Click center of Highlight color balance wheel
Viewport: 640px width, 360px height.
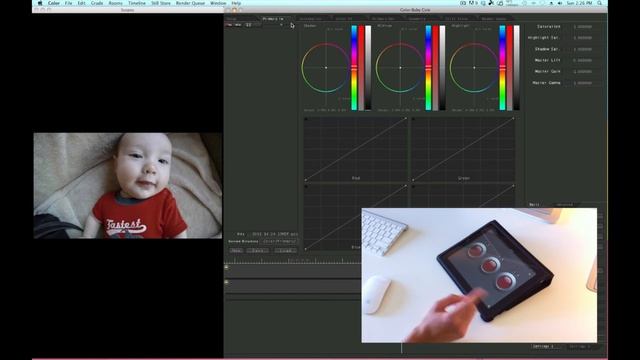coord(474,67)
